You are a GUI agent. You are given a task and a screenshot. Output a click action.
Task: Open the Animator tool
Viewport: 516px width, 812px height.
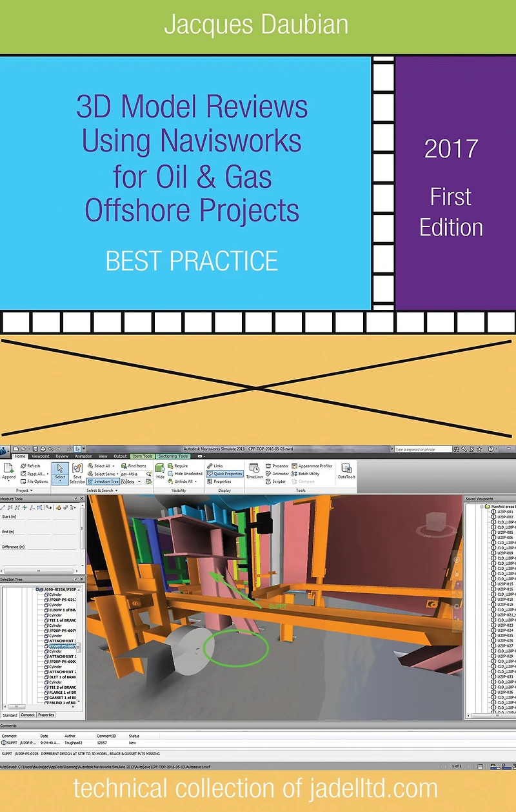[x=277, y=473]
